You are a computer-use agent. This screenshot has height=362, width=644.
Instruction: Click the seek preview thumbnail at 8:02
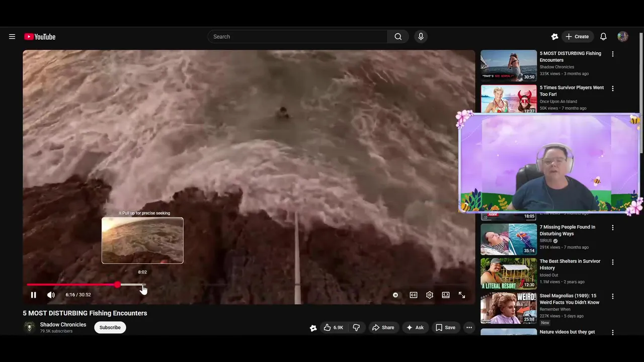pos(142,240)
